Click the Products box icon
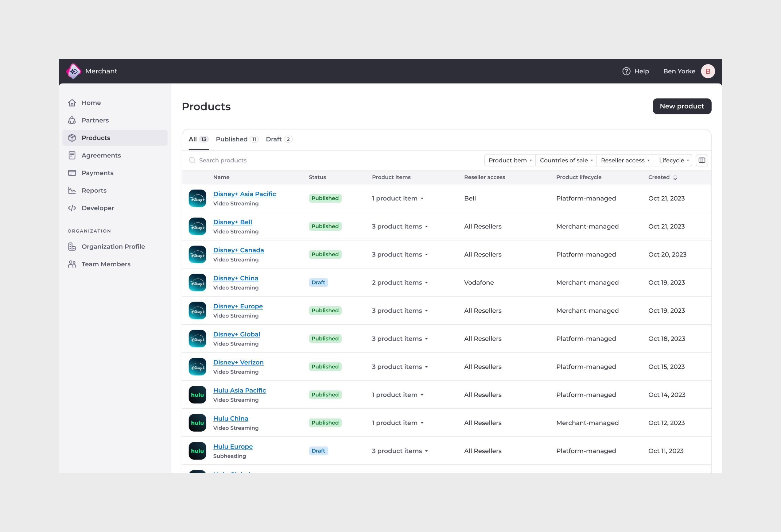The image size is (781, 532). point(72,138)
